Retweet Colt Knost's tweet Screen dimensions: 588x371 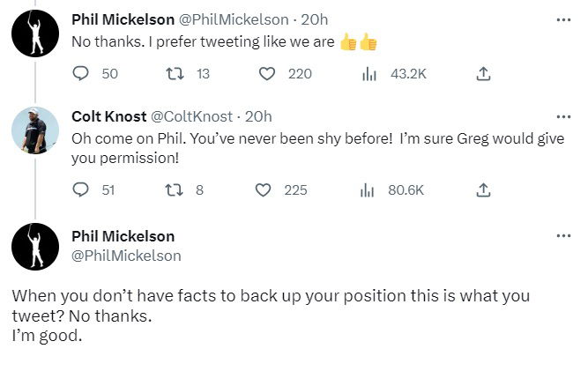click(175, 189)
